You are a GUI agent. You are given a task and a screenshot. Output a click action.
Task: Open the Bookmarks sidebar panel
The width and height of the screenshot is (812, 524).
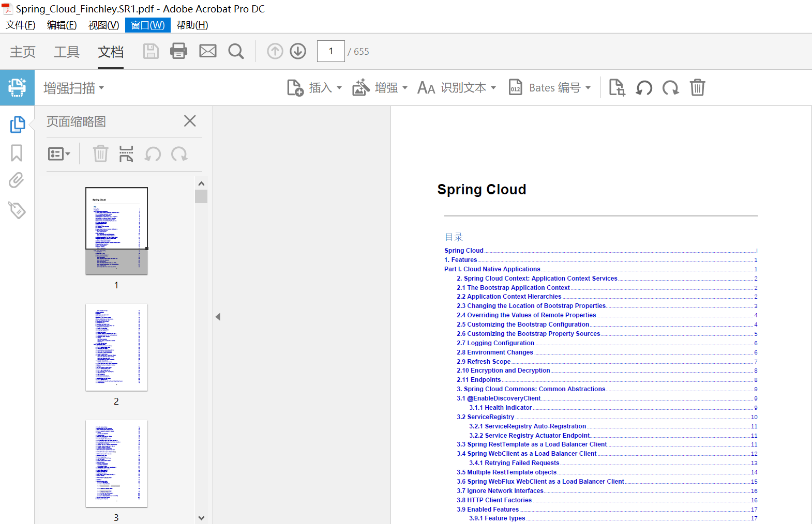coord(17,153)
